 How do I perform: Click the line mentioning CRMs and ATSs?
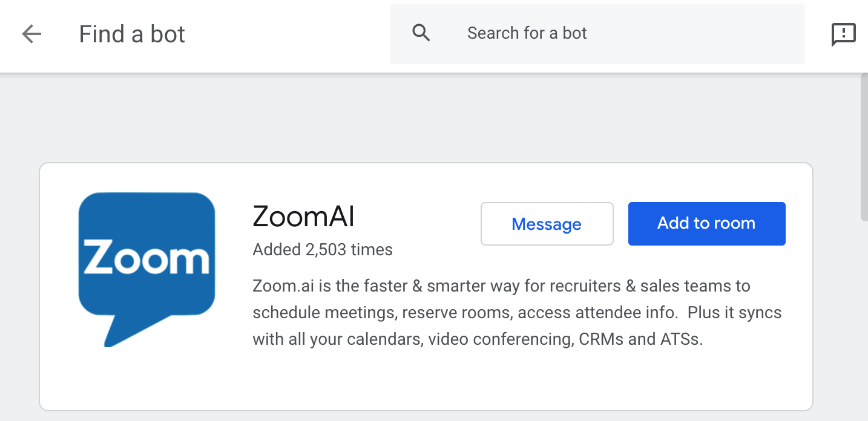478,339
